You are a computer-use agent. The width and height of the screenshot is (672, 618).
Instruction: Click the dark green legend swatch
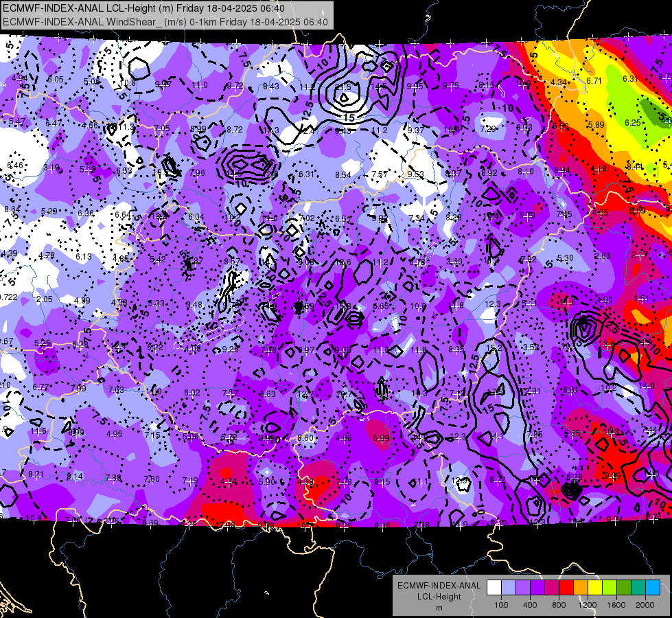624,588
